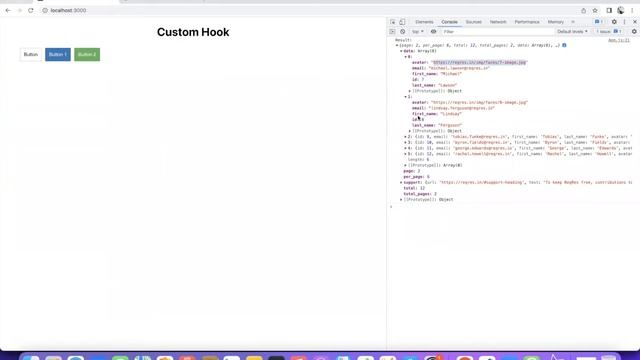
Task: Expand the 'support' object
Action: (401, 182)
